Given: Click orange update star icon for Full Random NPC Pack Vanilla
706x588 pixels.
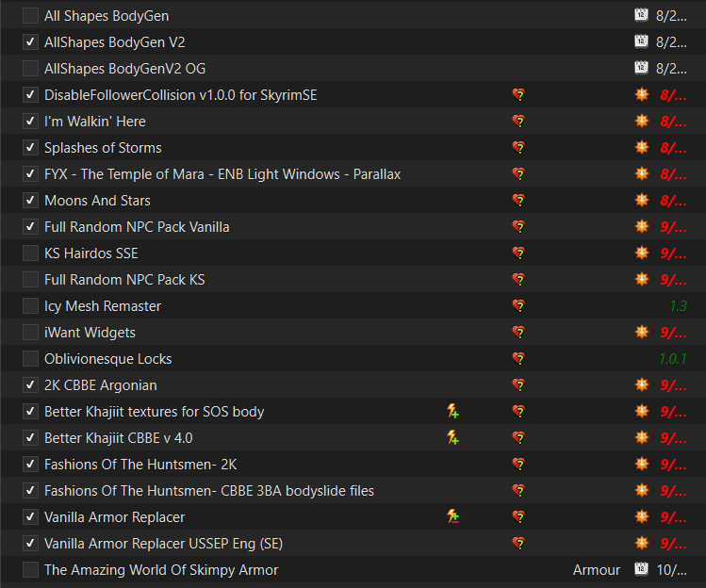Looking at the screenshot, I should 642,226.
